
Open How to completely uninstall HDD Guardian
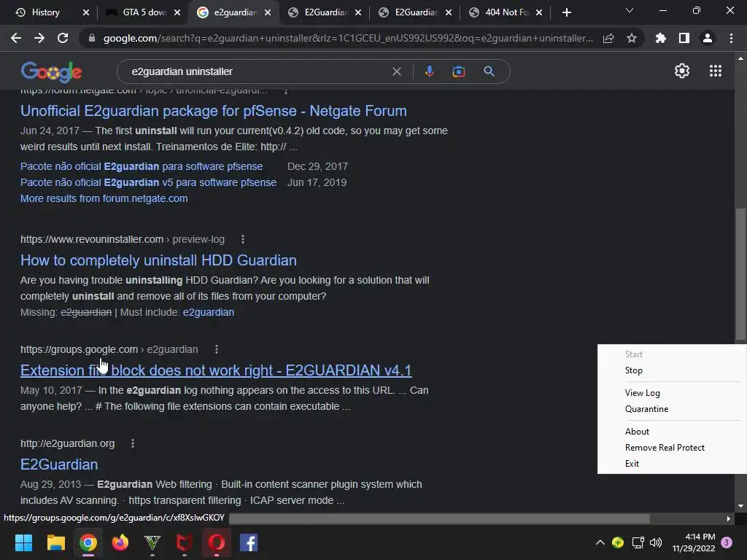158,260
